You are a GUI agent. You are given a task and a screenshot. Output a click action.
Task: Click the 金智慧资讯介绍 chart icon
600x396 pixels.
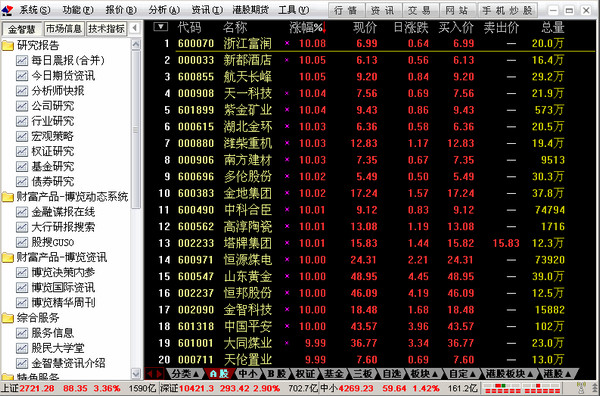click(22, 363)
